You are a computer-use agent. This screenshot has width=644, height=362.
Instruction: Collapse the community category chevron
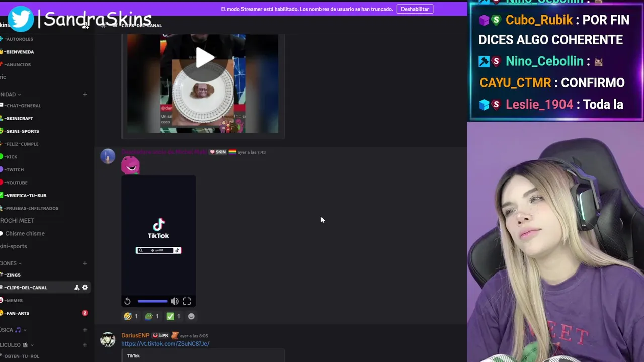[19, 95]
